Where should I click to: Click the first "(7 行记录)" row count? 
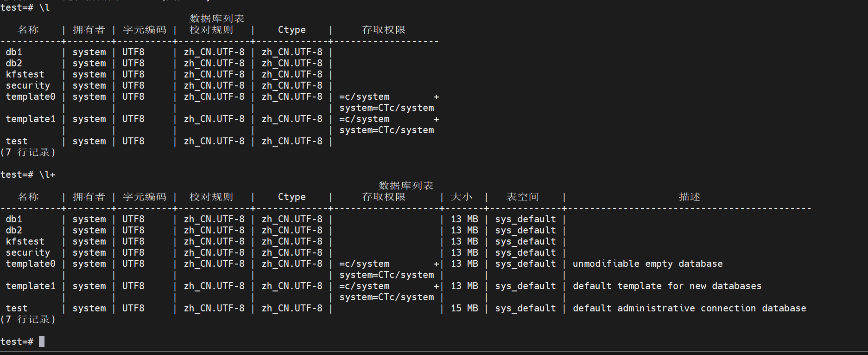(28, 153)
